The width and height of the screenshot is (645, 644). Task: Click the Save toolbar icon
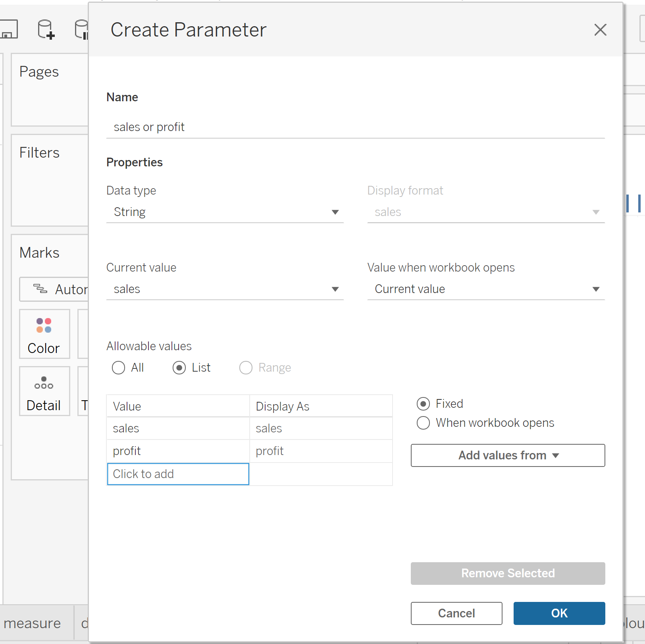coord(9,30)
